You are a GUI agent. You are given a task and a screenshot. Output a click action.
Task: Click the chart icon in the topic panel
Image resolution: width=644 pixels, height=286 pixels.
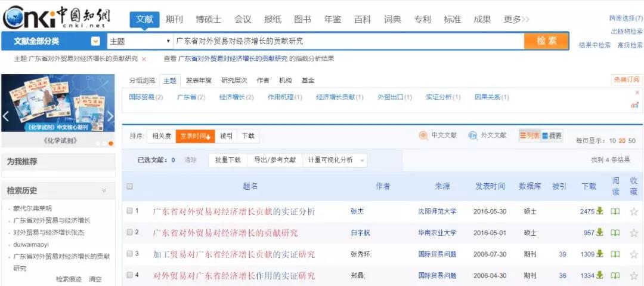click(x=634, y=105)
